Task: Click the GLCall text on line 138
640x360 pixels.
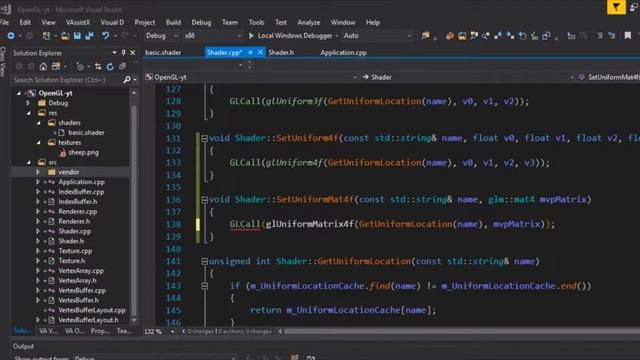Action: tap(244, 224)
